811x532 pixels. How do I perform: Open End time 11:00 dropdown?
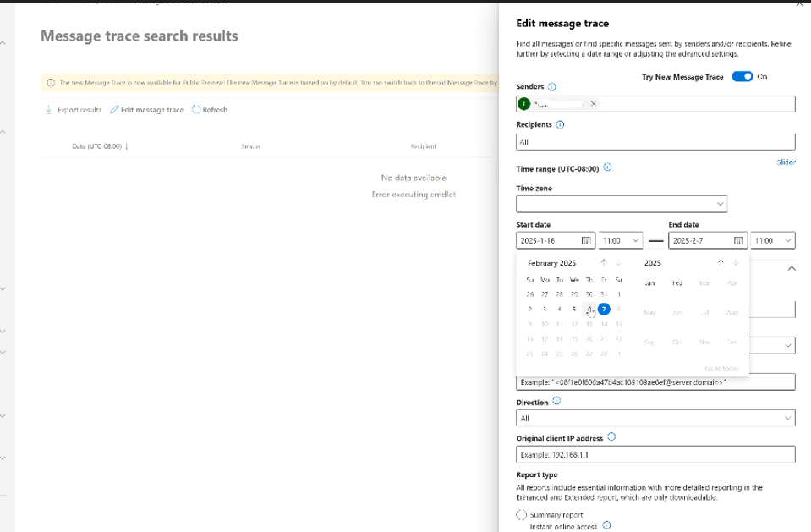coord(773,241)
